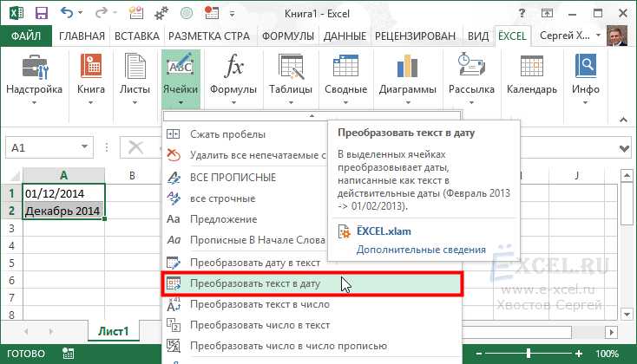
Task: Switch to the ЁXCEL tab
Action: click(x=512, y=36)
